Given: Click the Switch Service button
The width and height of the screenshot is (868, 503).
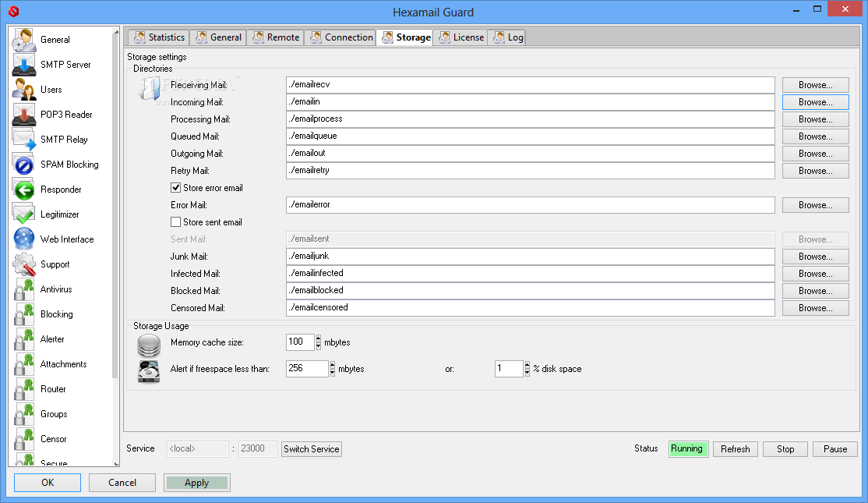Looking at the screenshot, I should [x=312, y=448].
